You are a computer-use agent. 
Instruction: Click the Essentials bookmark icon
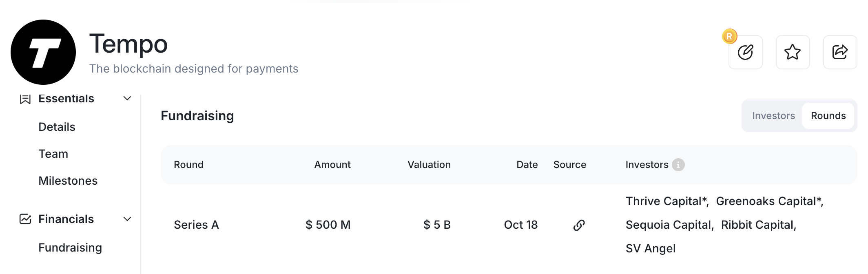25,99
